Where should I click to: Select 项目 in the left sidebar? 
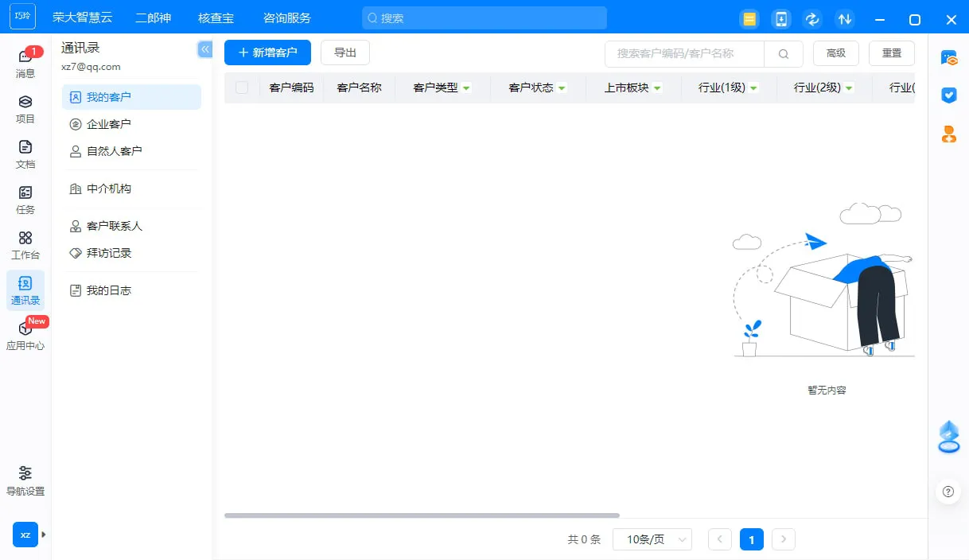point(25,107)
